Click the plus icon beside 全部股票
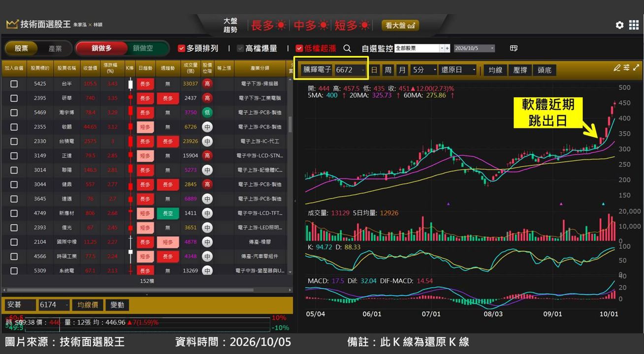Screen dimensions: 644x354 tap(447, 48)
